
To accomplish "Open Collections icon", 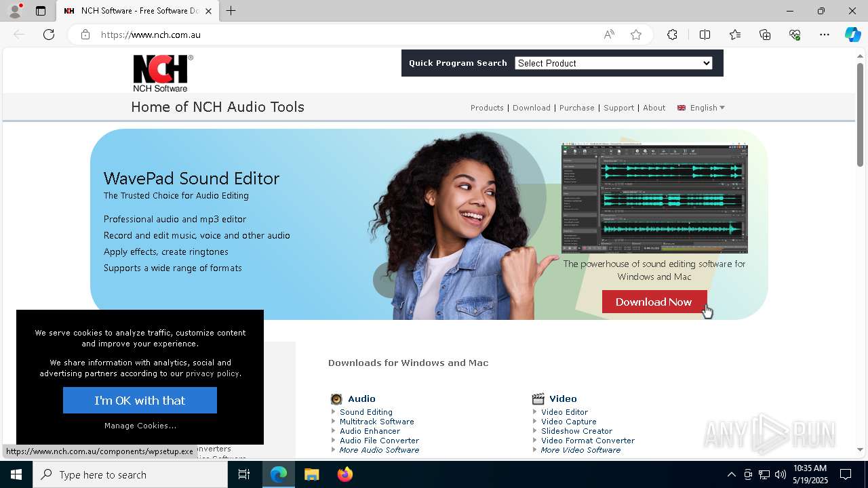I will pyautogui.click(x=765, y=35).
